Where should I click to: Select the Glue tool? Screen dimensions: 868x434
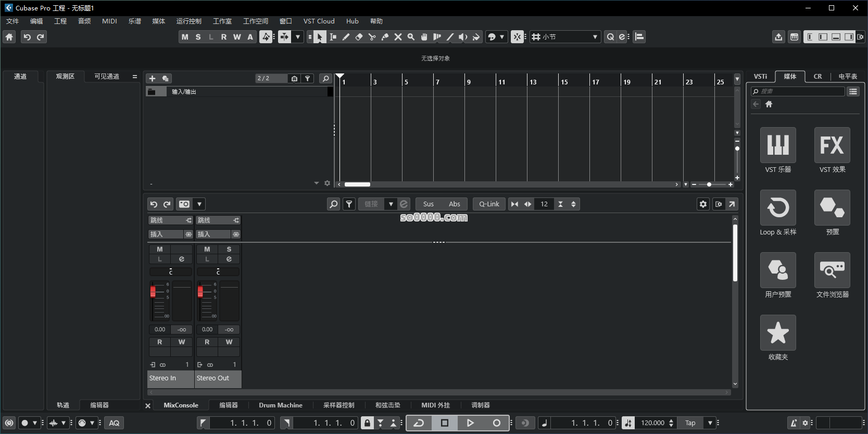(x=385, y=37)
